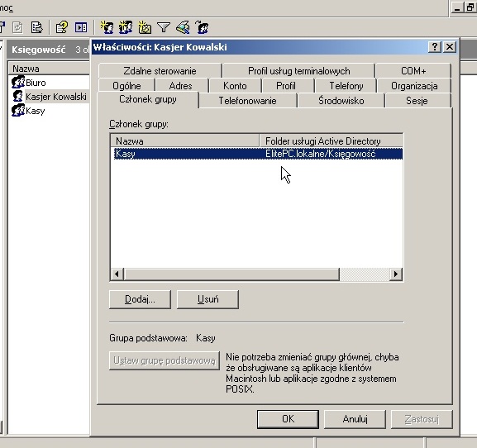This screenshot has width=477, height=448.
Task: Sort by Folder usługi Active Directory column header
Action: pyautogui.click(x=332, y=141)
